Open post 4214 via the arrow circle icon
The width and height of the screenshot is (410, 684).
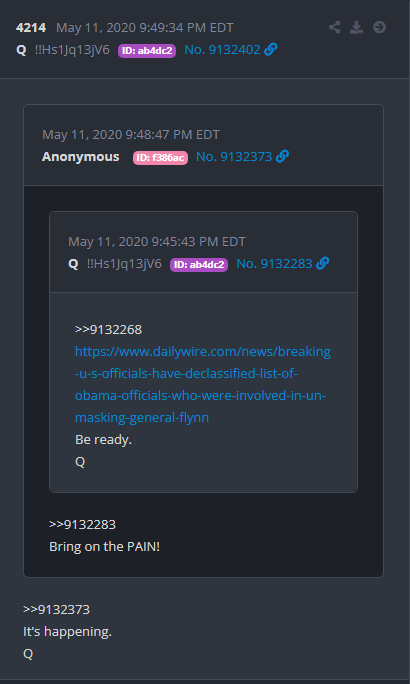pyautogui.click(x=379, y=27)
